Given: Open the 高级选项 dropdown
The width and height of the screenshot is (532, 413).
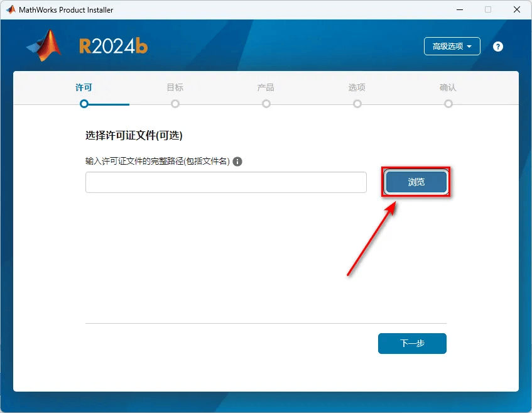Looking at the screenshot, I should click(452, 46).
